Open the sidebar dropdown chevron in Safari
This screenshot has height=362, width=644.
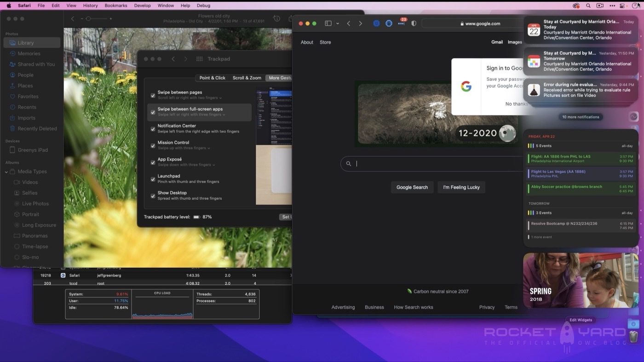coord(338,23)
